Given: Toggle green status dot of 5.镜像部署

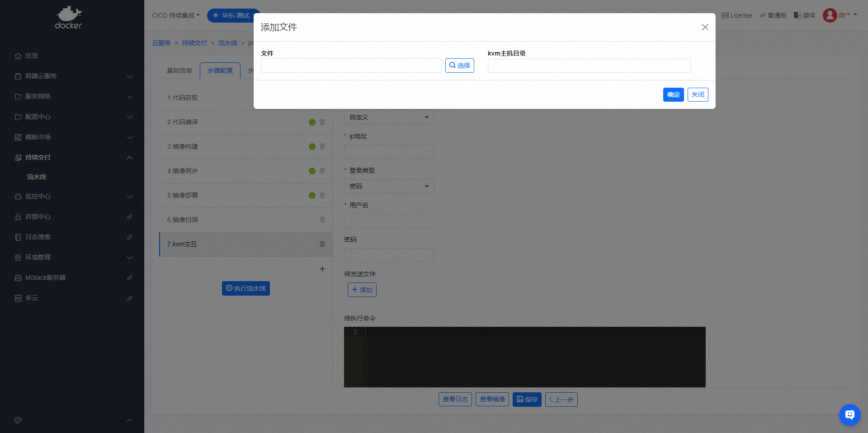Looking at the screenshot, I should coord(312,195).
